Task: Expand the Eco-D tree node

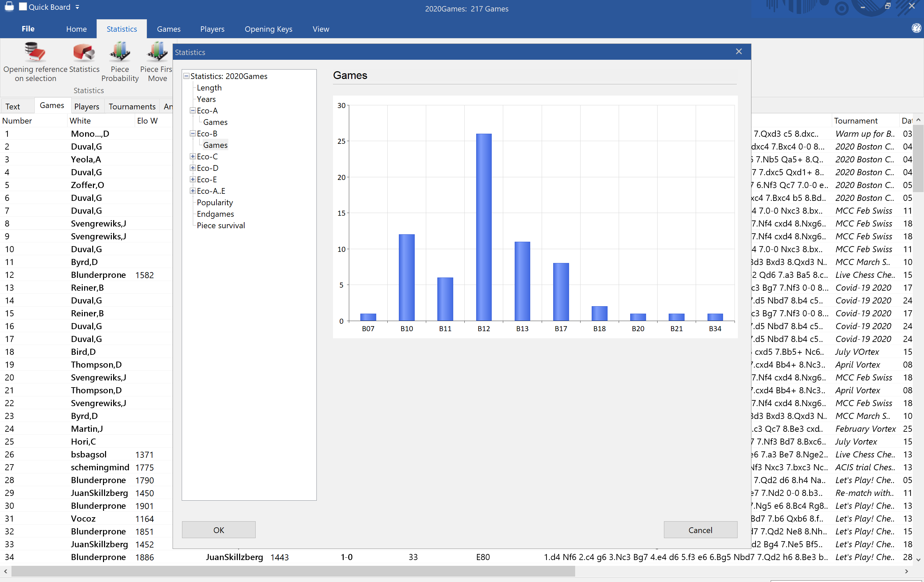Action: tap(192, 168)
